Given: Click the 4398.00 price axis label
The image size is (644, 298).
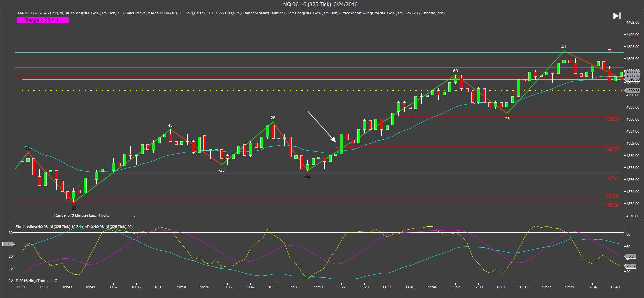Looking at the screenshot, I should coord(632,47).
